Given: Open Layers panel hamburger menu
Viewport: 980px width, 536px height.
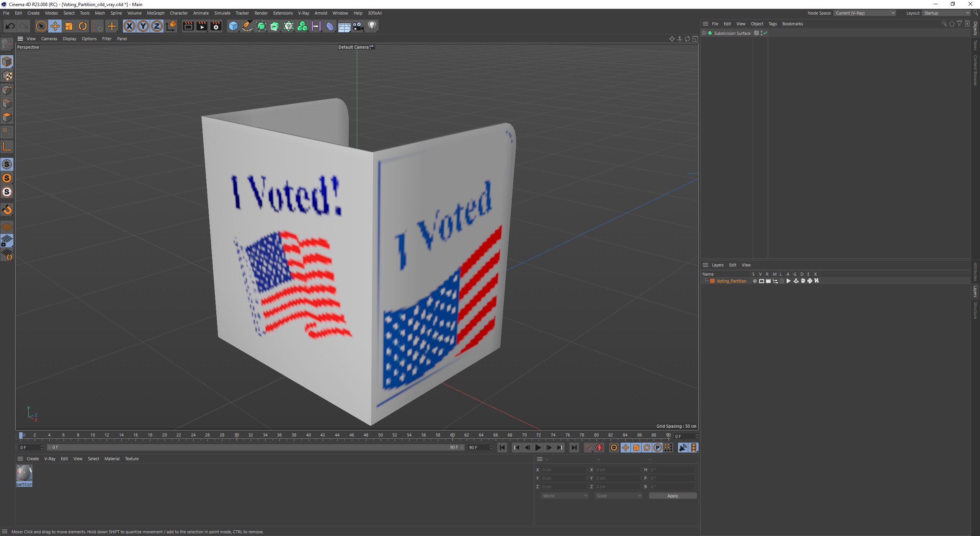Looking at the screenshot, I should tap(706, 265).
